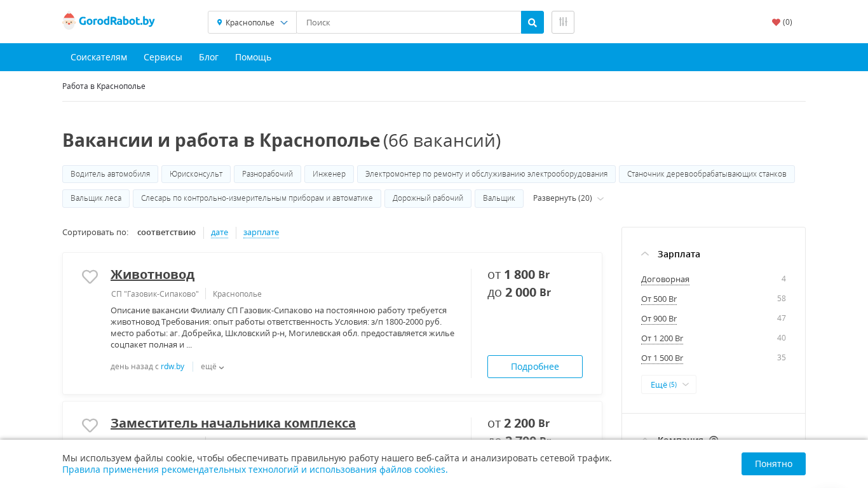The image size is (868, 488).
Task: Open the rdw.by source link
Action: (x=172, y=367)
